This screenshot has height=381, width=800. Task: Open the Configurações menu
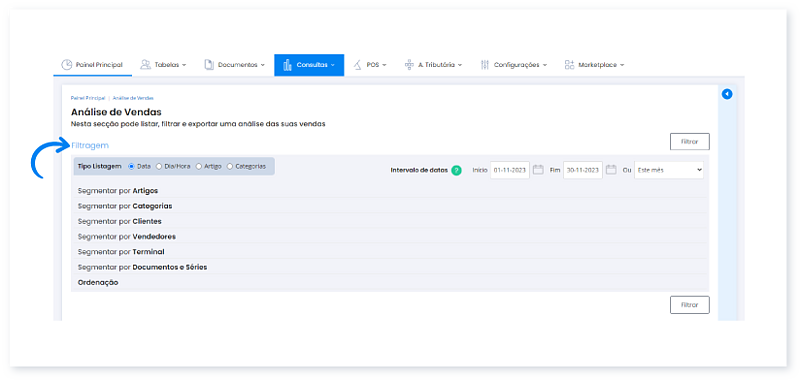coord(514,65)
